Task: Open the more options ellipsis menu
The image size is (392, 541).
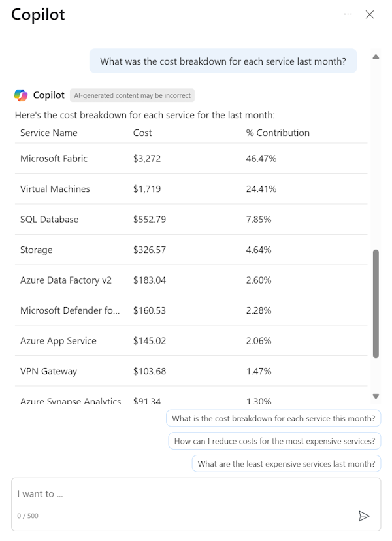Action: (348, 14)
